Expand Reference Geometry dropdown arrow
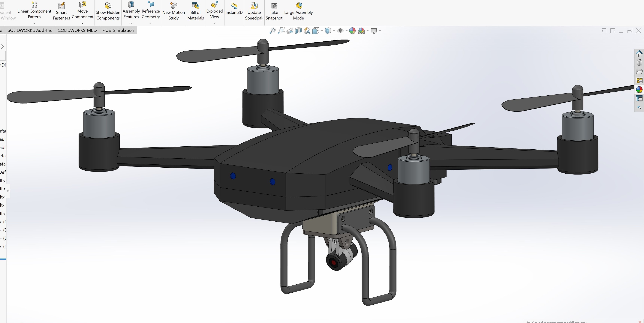The height and width of the screenshot is (323, 644). coord(151,23)
